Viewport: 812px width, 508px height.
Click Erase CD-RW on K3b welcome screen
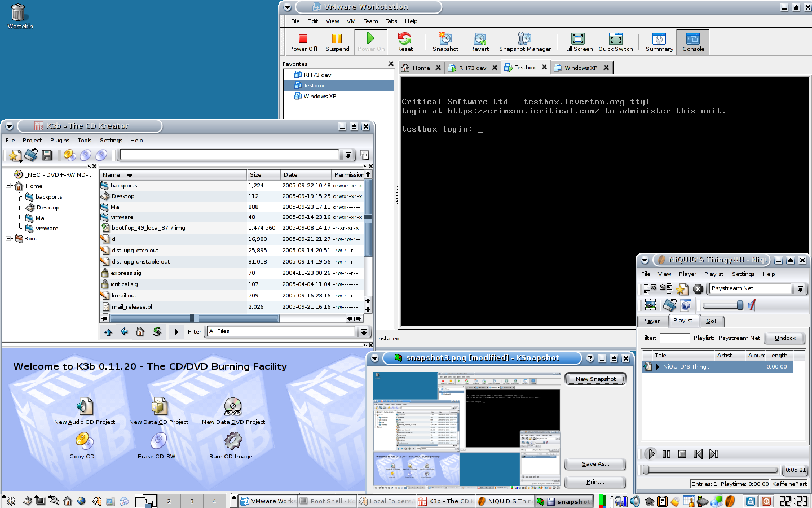pyautogui.click(x=159, y=445)
